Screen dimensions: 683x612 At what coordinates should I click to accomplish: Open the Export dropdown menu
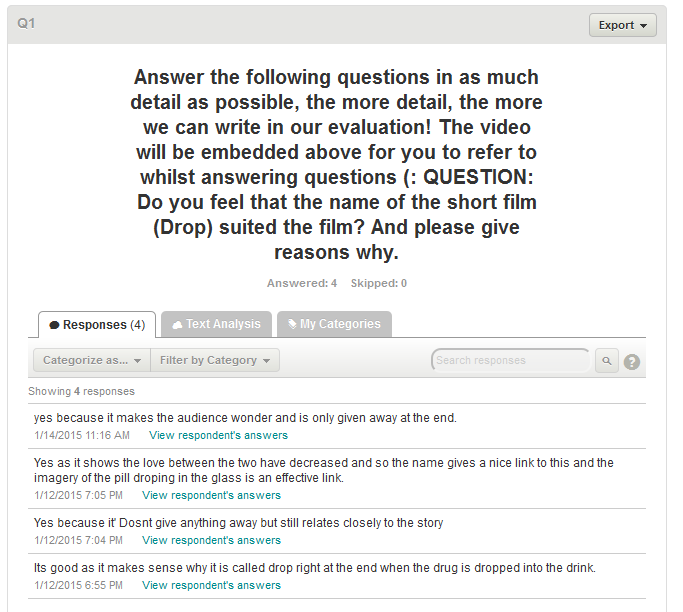tap(622, 25)
